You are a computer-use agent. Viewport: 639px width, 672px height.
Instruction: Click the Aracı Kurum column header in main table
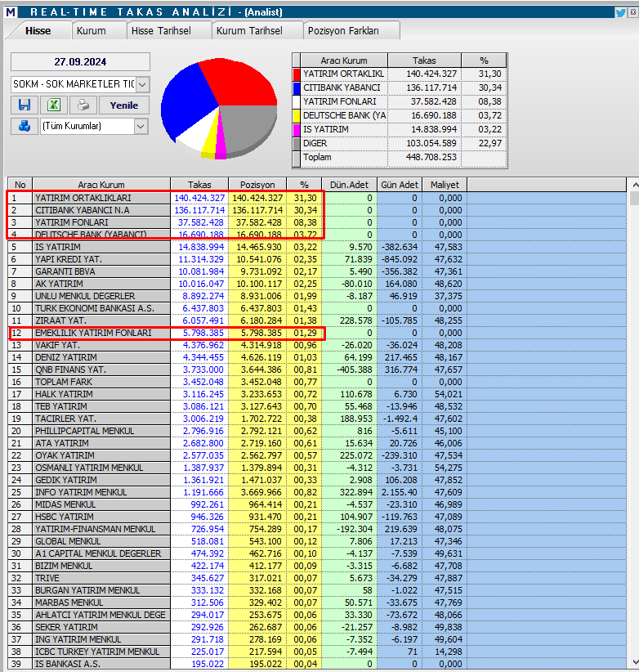101,185
